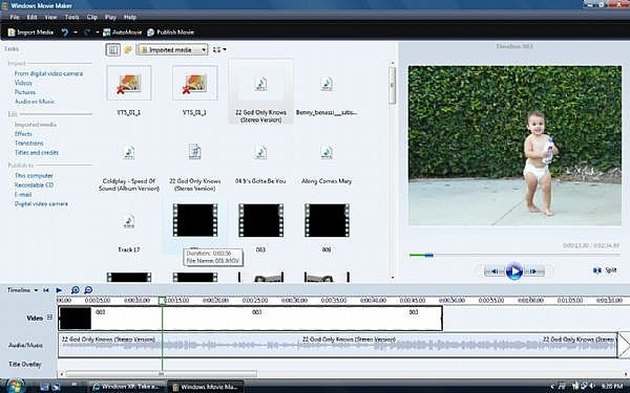Click the preview seek bar slider
630x393 pixels.
click(x=429, y=255)
